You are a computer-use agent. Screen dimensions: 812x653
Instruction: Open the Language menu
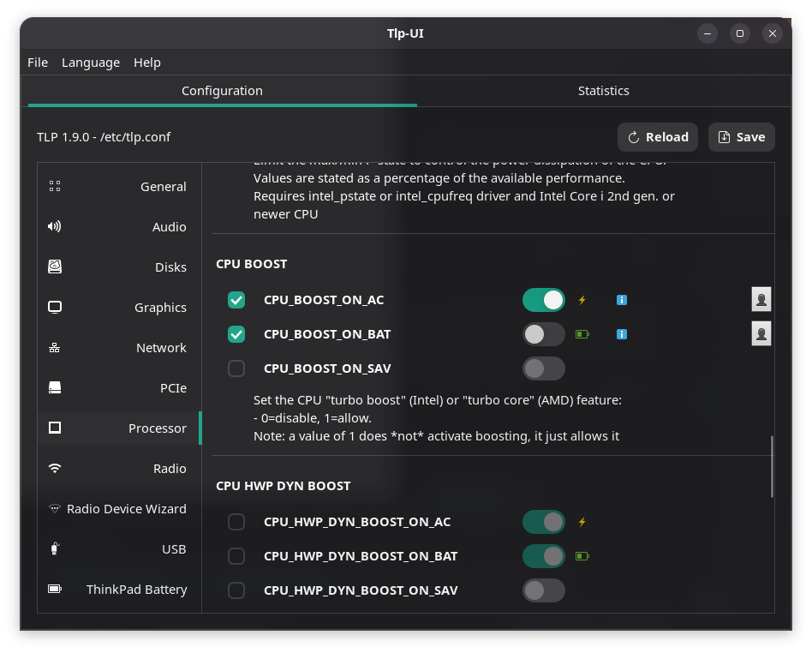(x=91, y=63)
